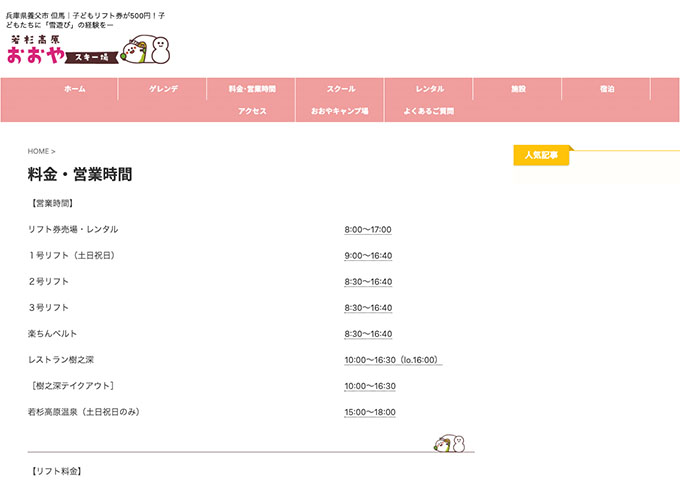Click the 楽ちんベルト 8:30〜16:40 time
This screenshot has height=480, width=680.
pos(368,334)
